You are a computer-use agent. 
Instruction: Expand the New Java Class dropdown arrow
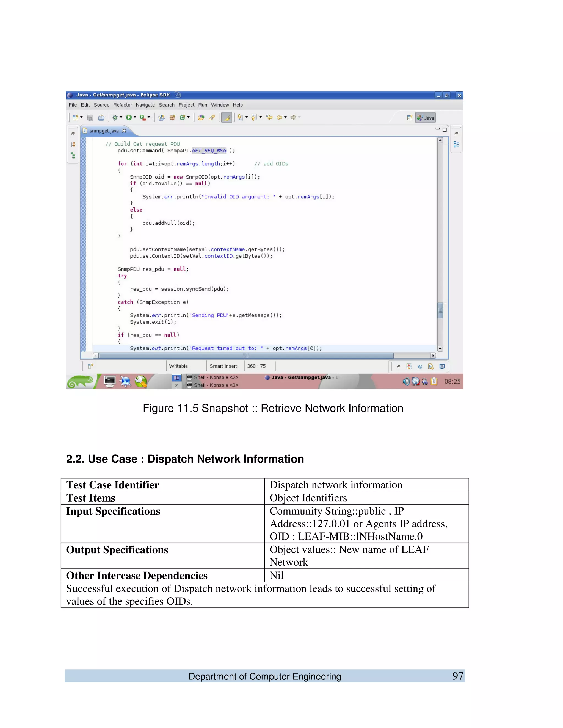click(x=188, y=117)
